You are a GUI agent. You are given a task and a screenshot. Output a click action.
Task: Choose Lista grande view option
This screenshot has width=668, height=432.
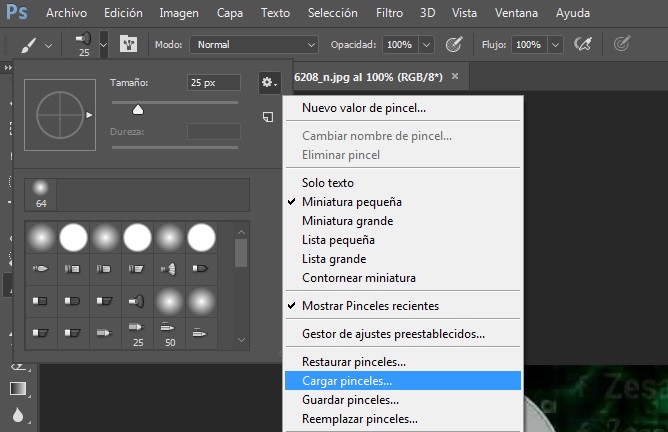tap(334, 259)
